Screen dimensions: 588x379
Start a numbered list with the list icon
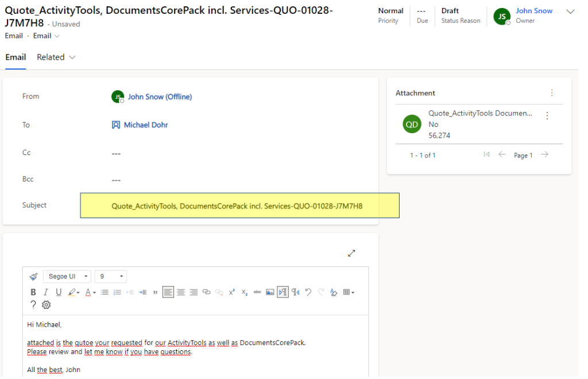[x=117, y=292]
